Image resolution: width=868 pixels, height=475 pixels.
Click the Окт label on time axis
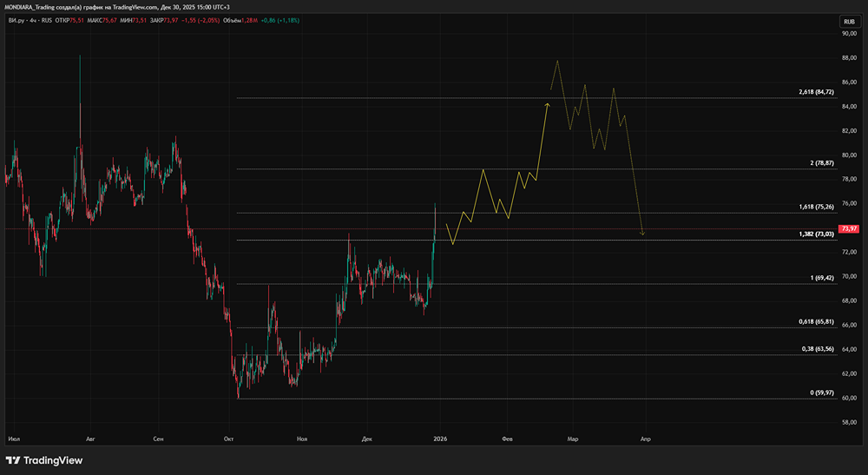click(x=228, y=439)
